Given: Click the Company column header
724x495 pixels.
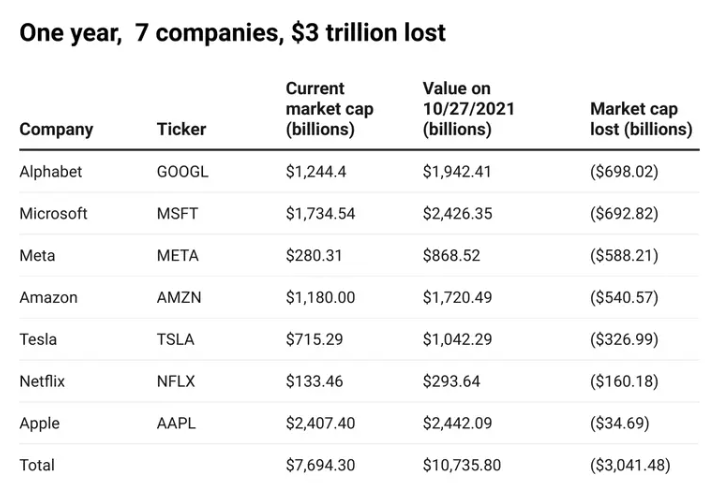Looking at the screenshot, I should (56, 129).
